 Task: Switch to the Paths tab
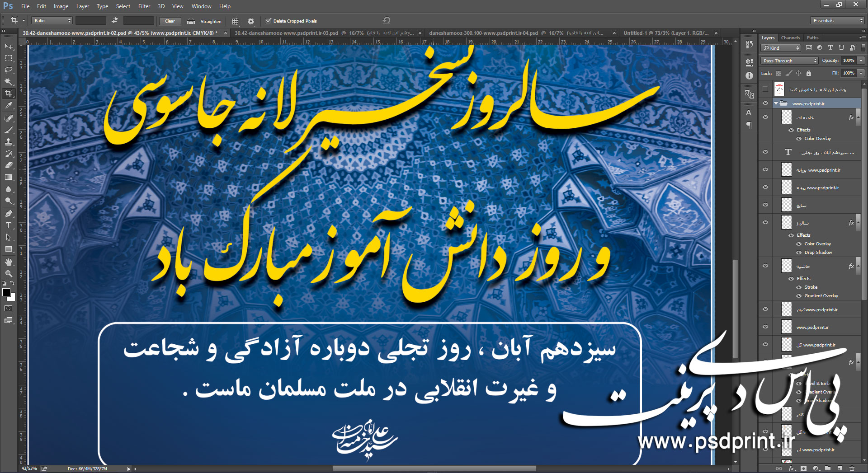point(812,38)
